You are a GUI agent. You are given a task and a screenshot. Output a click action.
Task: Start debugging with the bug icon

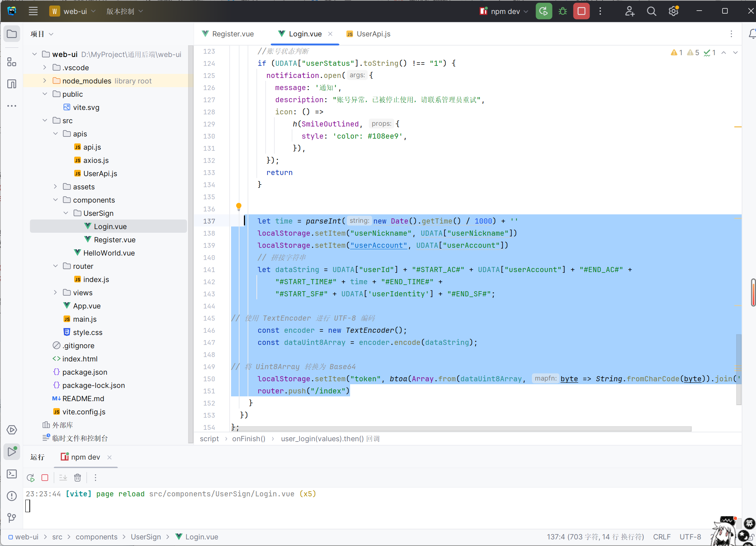562,11
